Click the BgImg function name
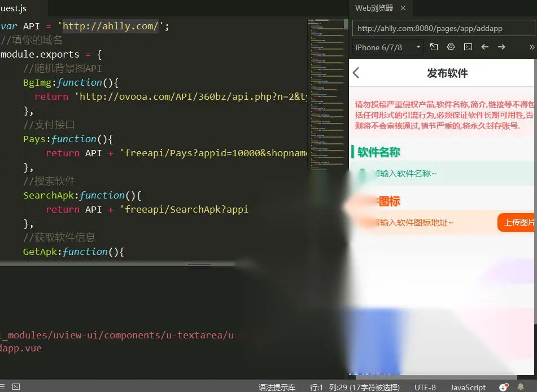 (37, 82)
